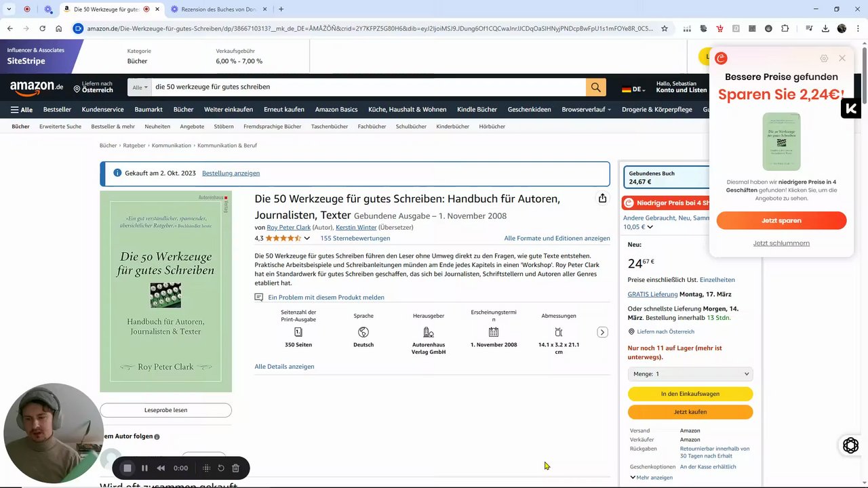This screenshot has height=488, width=868.
Task: Open a new browser tab
Action: (x=281, y=9)
